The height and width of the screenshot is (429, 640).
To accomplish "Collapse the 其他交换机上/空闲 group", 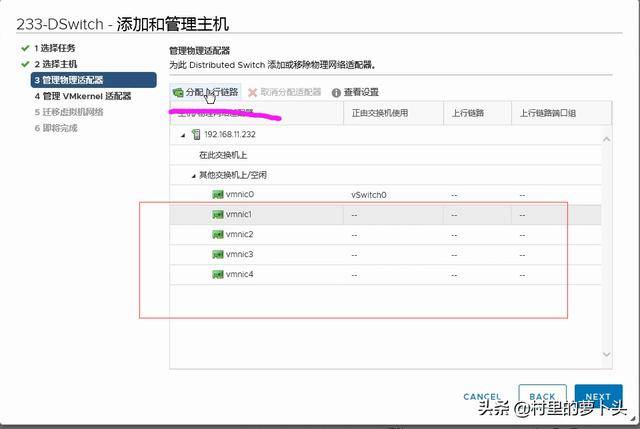I will [194, 175].
